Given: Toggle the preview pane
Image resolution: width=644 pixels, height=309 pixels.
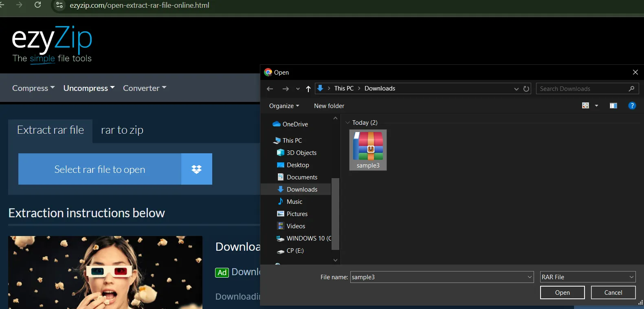Looking at the screenshot, I should tap(613, 106).
